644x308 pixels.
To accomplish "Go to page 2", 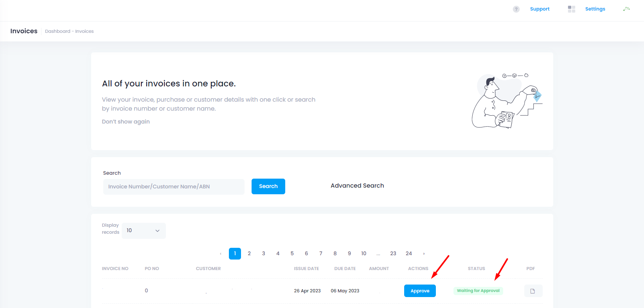I will 249,254.
